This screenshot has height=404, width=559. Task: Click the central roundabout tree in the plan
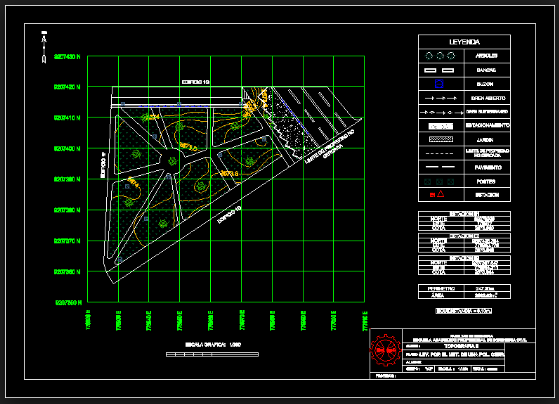click(x=172, y=161)
